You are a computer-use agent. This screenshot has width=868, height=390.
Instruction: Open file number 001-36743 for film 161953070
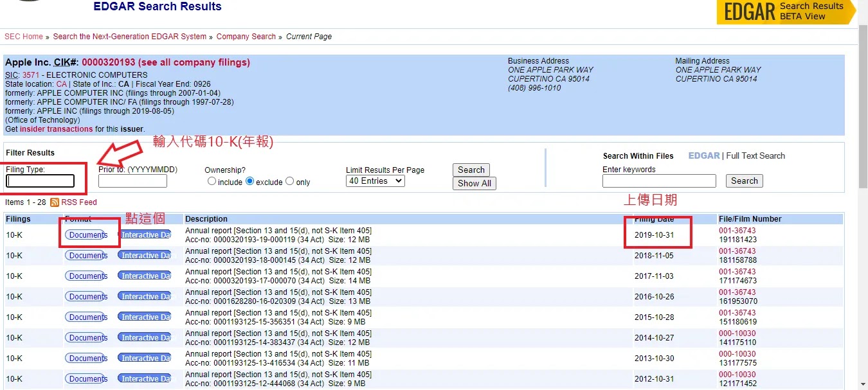[x=737, y=292]
